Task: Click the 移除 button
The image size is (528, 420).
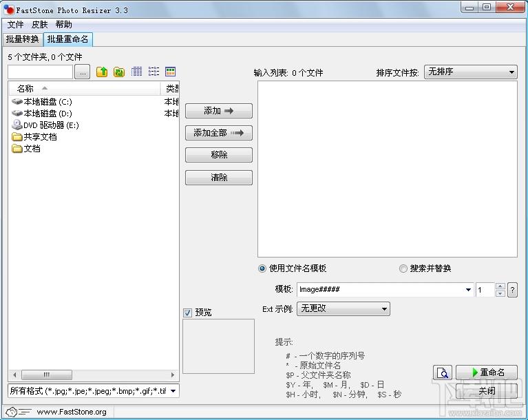Action: 219,155
